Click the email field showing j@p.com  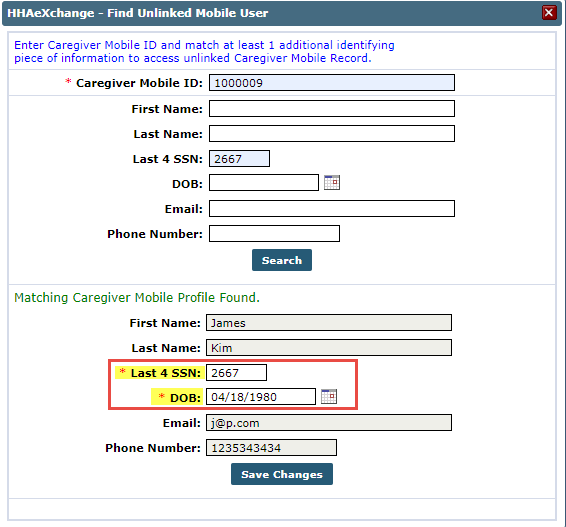tap(329, 423)
